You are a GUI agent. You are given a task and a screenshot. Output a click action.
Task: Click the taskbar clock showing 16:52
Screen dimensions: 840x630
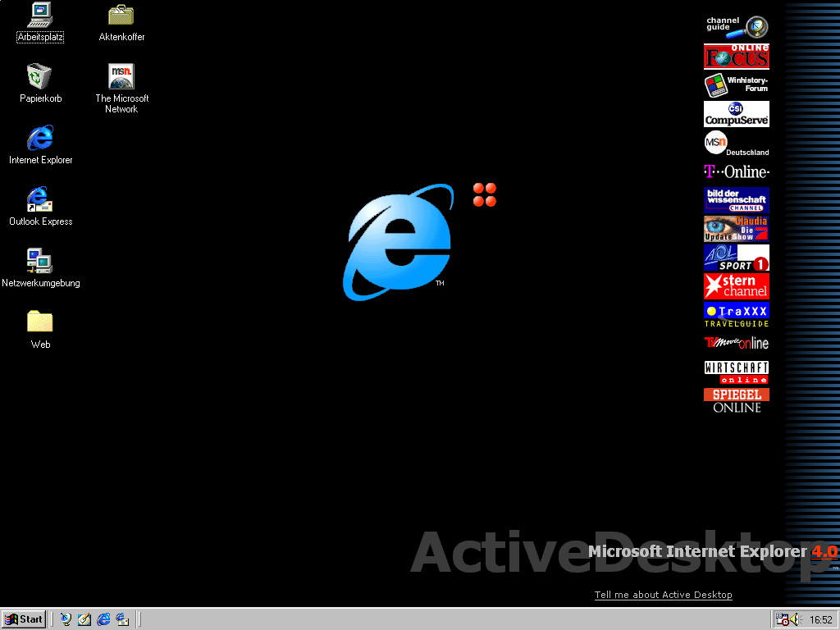tap(820, 620)
